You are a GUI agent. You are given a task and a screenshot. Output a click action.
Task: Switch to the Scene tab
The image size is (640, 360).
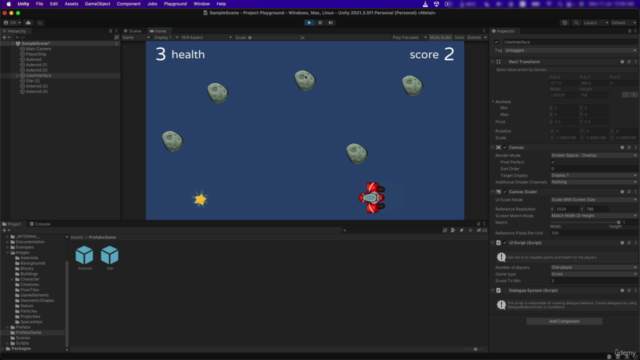coord(133,31)
